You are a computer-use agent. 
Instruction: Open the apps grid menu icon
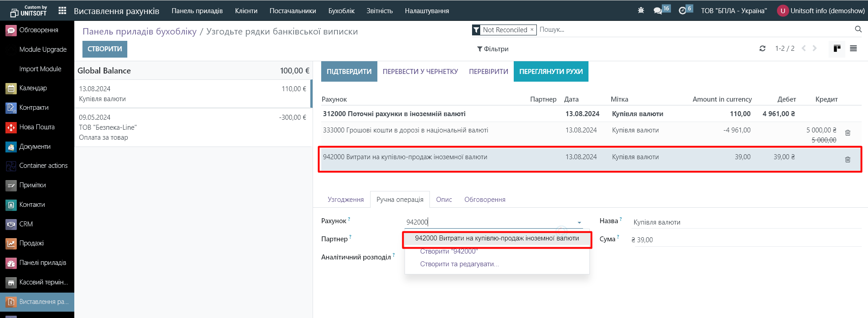click(x=63, y=10)
